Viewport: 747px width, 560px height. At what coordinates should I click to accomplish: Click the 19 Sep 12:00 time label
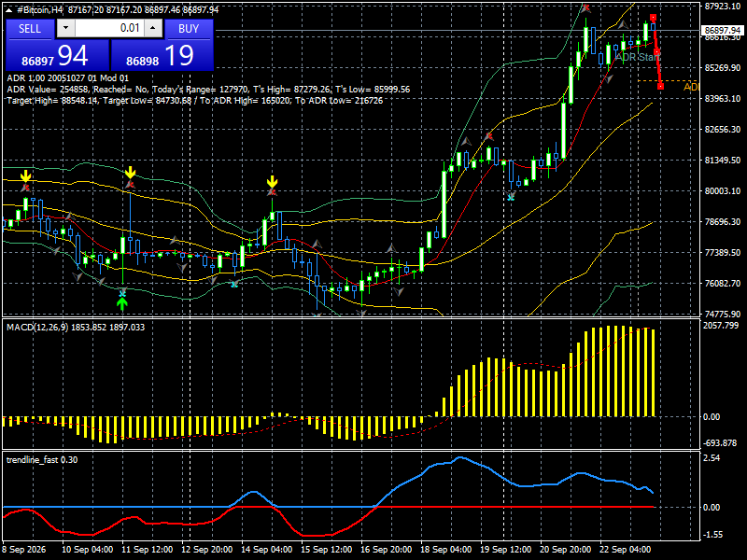point(506,549)
